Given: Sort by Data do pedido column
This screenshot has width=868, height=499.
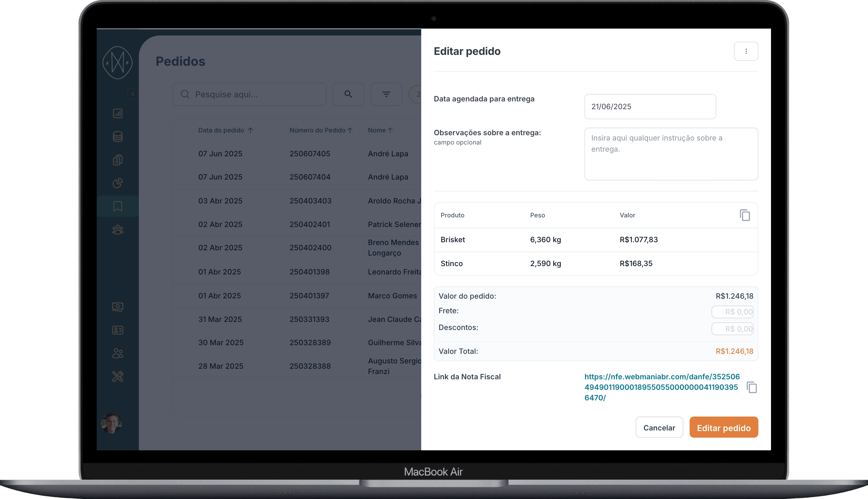Looking at the screenshot, I should [225, 130].
